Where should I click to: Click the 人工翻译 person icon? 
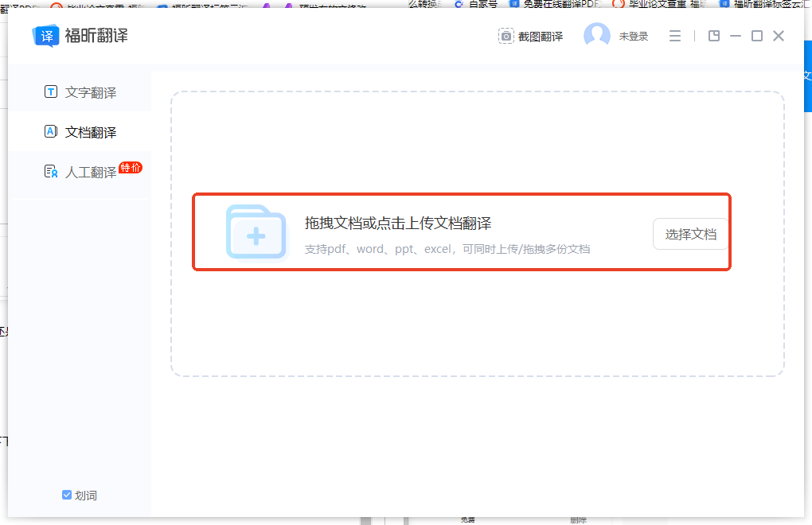(x=51, y=171)
